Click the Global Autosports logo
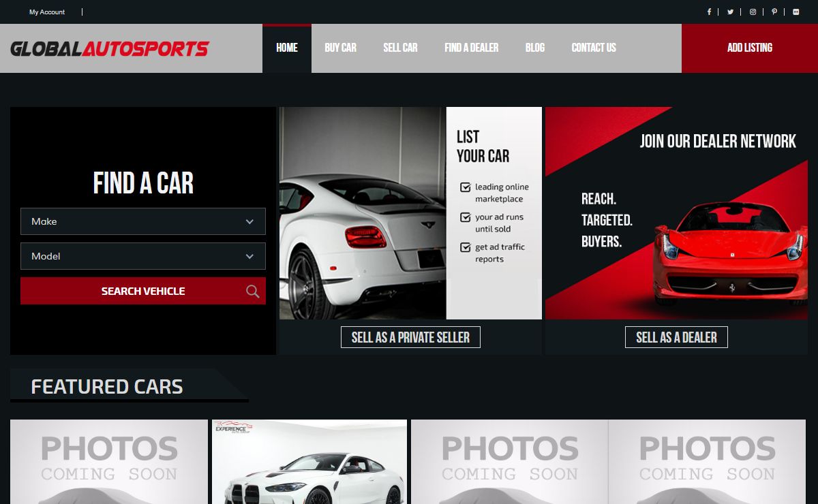 [x=110, y=48]
